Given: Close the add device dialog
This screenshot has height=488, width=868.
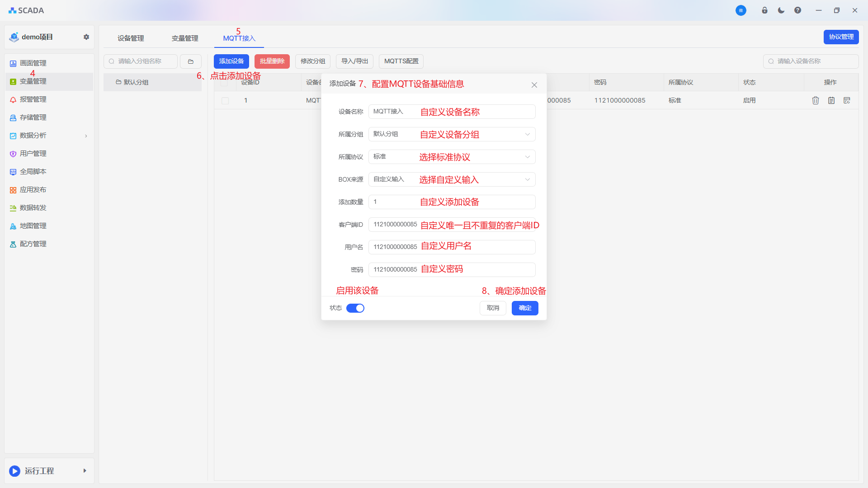Looking at the screenshot, I should (534, 85).
